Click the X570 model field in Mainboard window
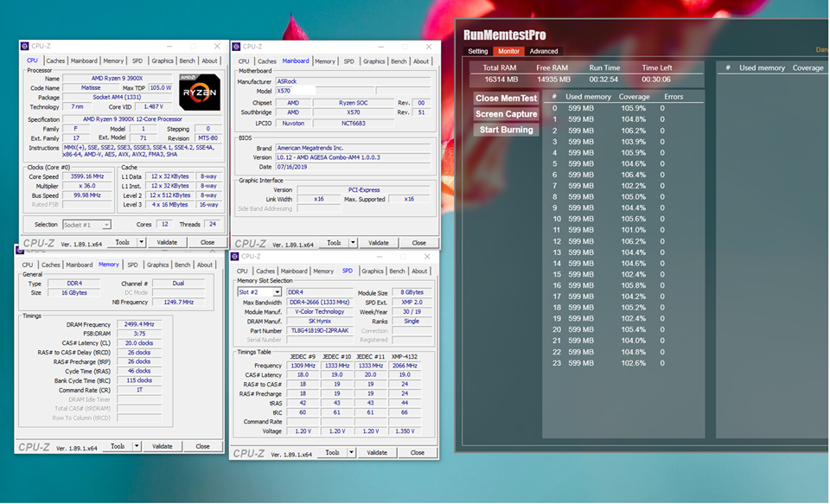The image size is (830, 504). [x=325, y=91]
